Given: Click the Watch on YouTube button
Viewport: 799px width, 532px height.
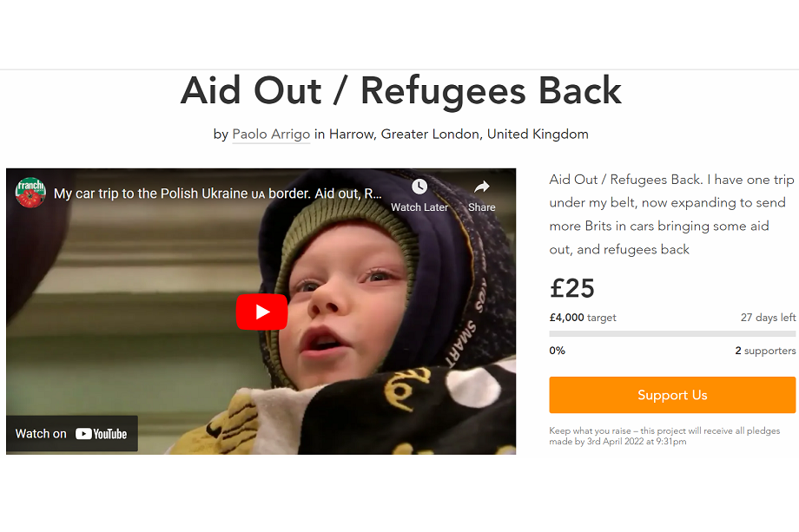Looking at the screenshot, I should coord(72,434).
